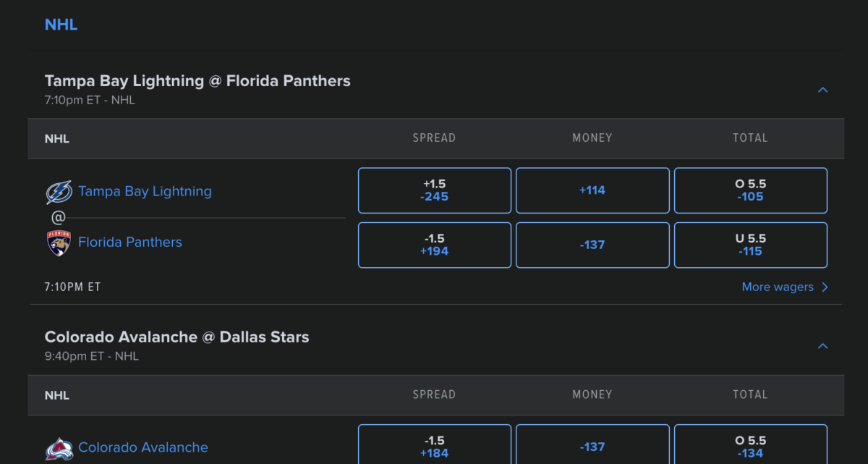Bet Under 5.5 at -115
Screen dimensions: 868x464
pyautogui.click(x=751, y=245)
